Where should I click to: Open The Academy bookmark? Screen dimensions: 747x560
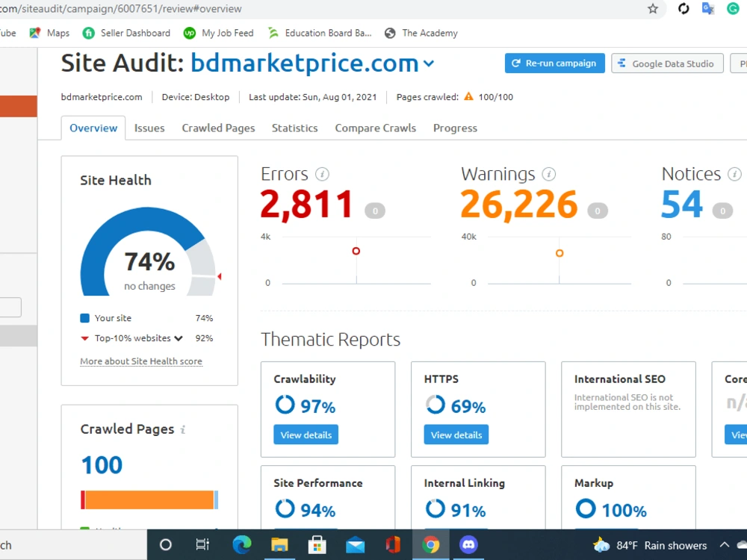point(421,33)
